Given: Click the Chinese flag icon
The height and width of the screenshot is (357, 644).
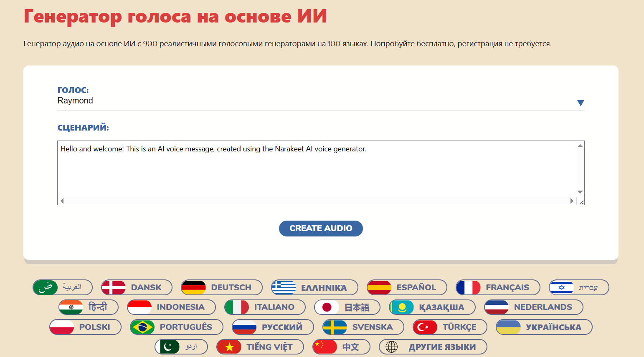Looking at the screenshot, I should click(x=325, y=347).
